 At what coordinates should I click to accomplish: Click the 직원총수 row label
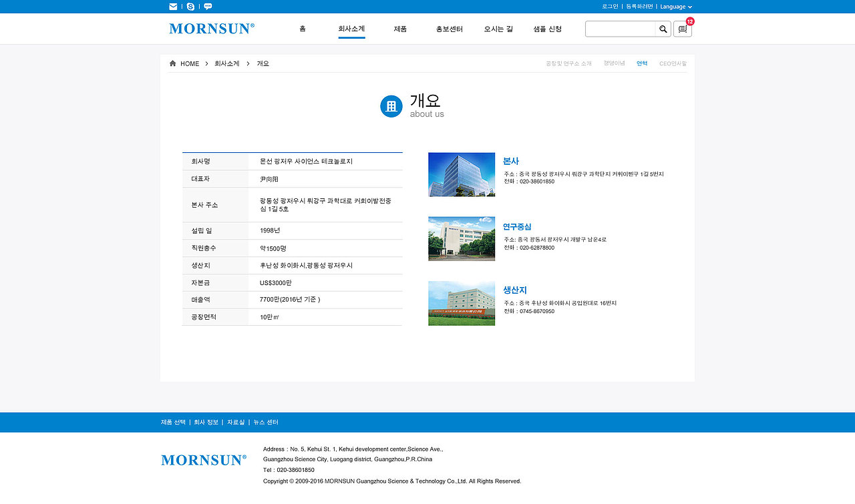coord(204,248)
